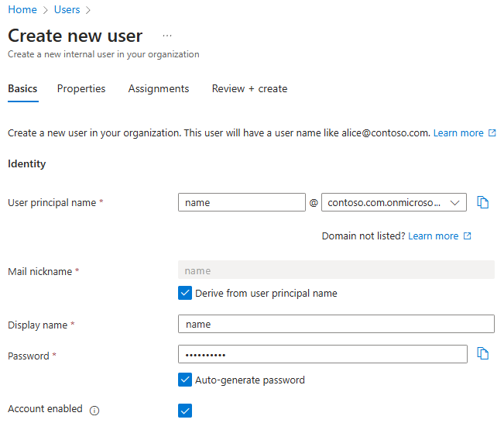
Task: Expand the domain dropdown list
Action: [454, 203]
